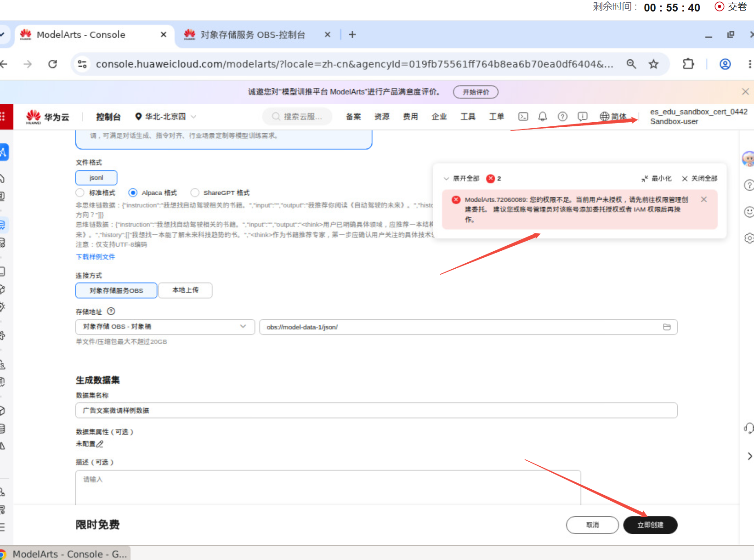Submit the exam with 交卷

pos(731,7)
